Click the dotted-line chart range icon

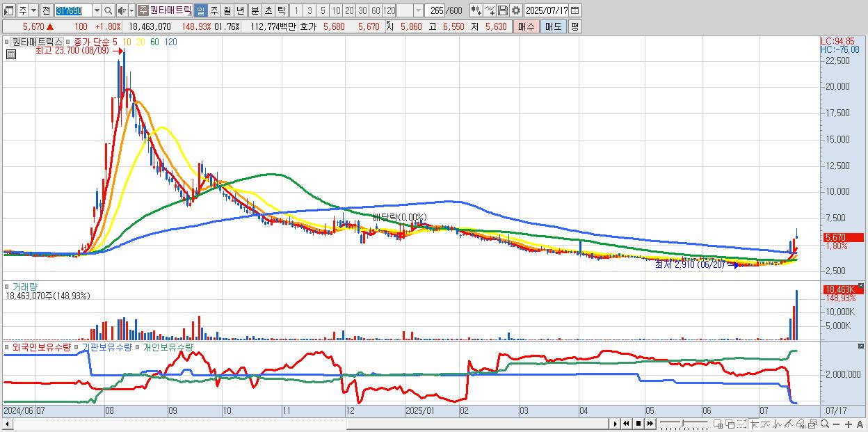(742, 424)
